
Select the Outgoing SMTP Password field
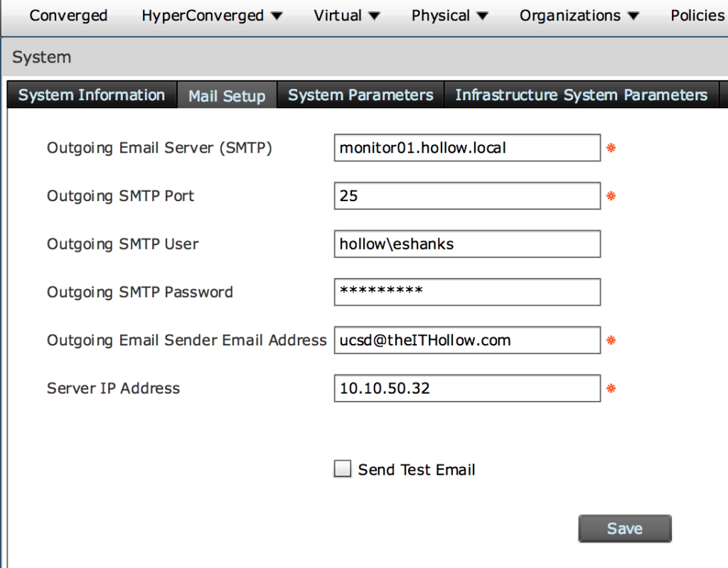[467, 291]
